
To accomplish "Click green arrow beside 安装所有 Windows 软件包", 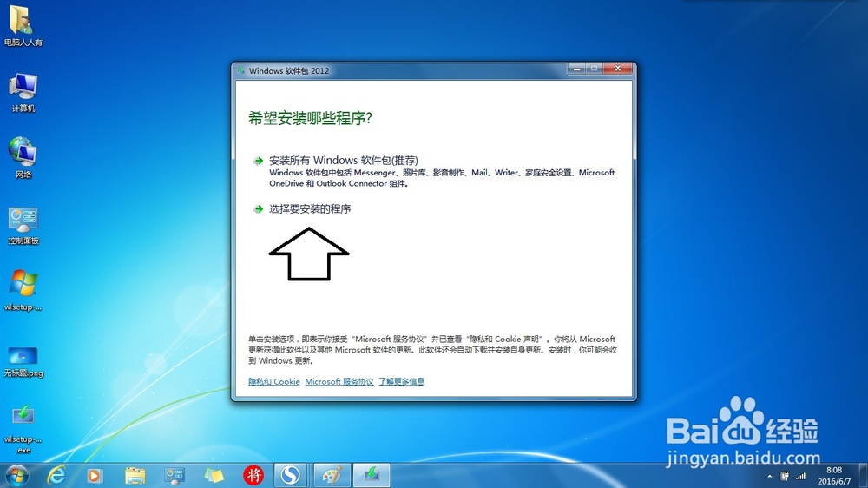I will pos(258,161).
